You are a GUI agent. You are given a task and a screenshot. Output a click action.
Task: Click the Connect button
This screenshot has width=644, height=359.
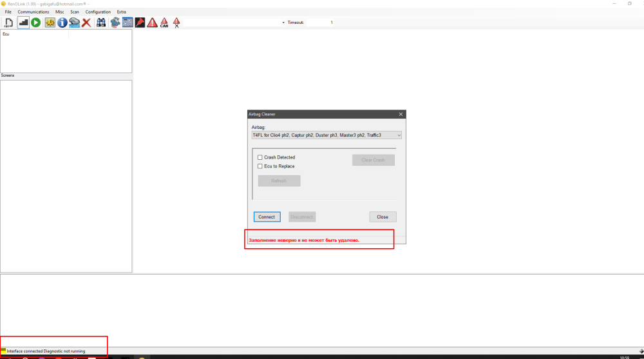click(x=267, y=217)
